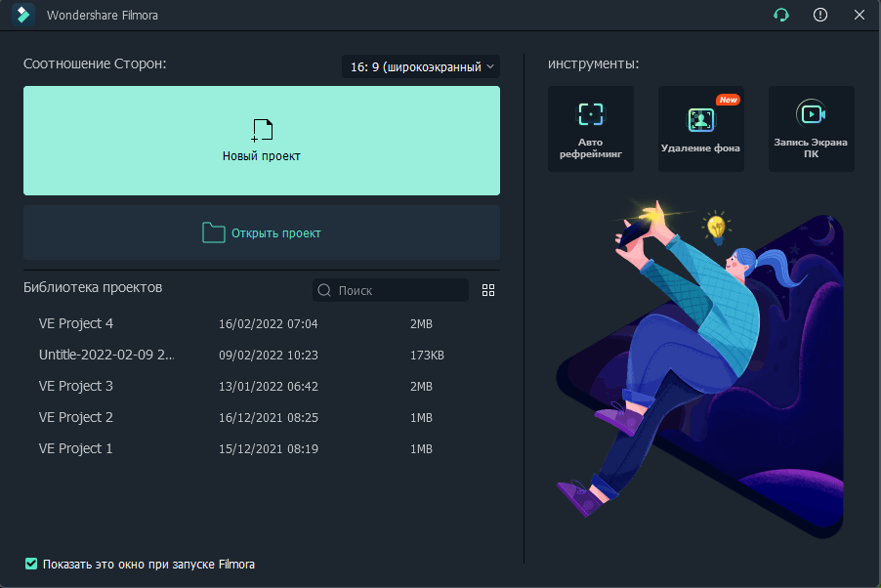Click date 16/12/2021 08:25

click(268, 418)
